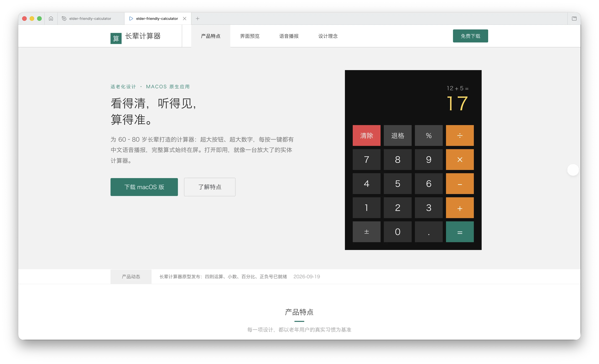Select the 语音播报 navigation item

(289, 36)
